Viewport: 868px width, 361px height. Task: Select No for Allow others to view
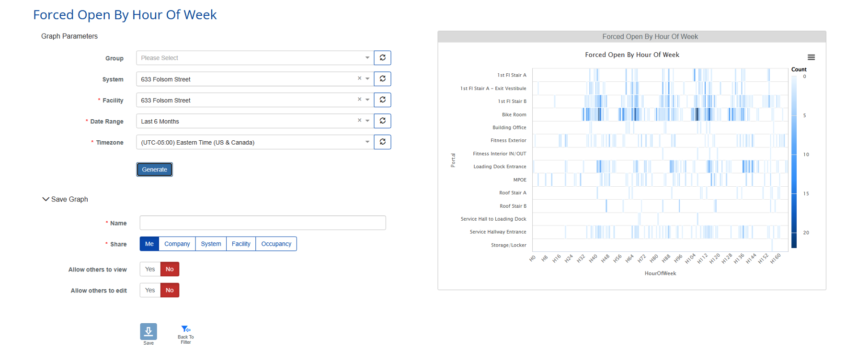point(170,270)
